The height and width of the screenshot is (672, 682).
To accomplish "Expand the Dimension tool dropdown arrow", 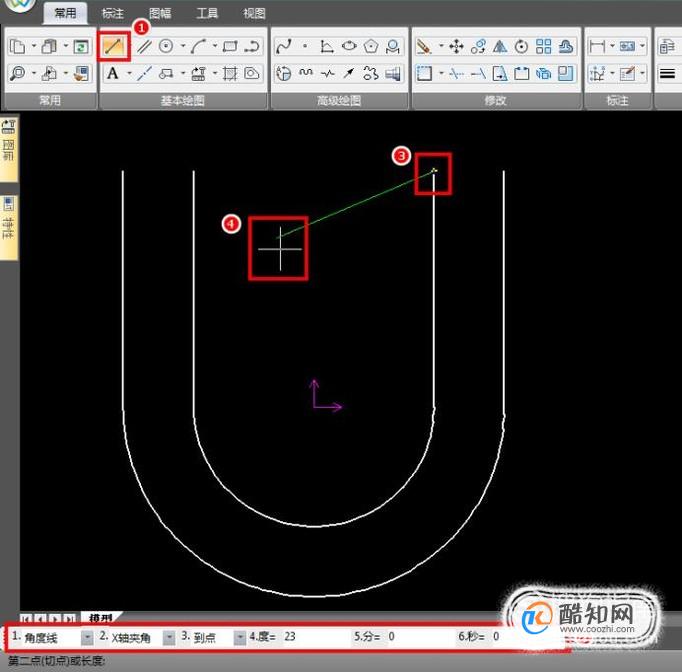I will pyautogui.click(x=612, y=46).
